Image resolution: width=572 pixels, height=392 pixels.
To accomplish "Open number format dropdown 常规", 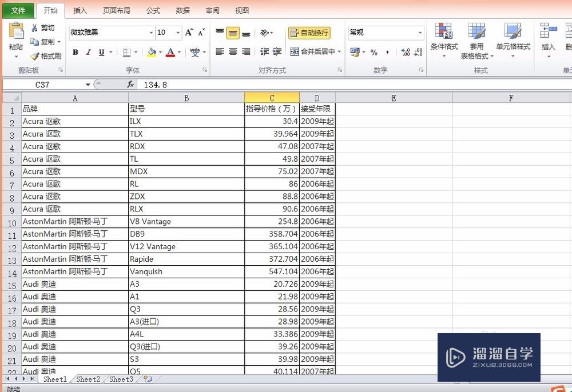I will click(420, 33).
